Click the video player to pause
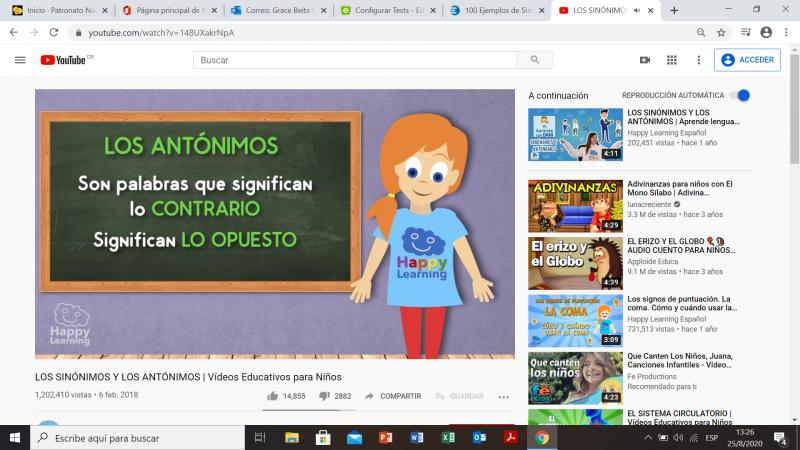 pyautogui.click(x=274, y=224)
